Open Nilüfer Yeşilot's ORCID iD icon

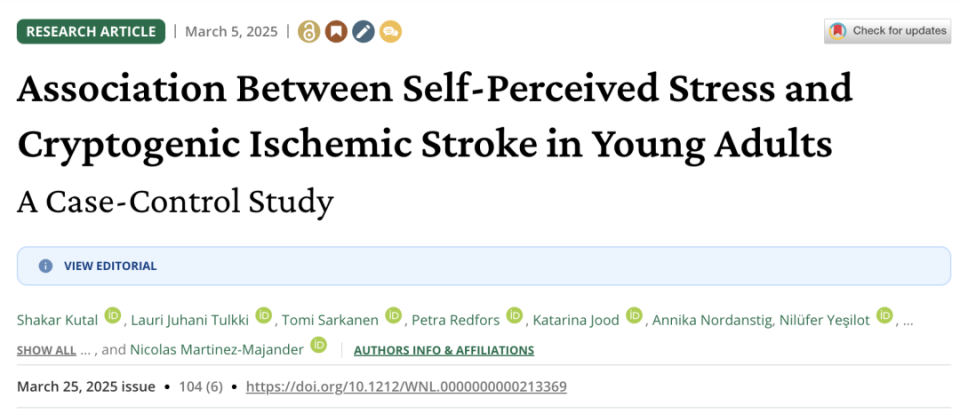[885, 315]
